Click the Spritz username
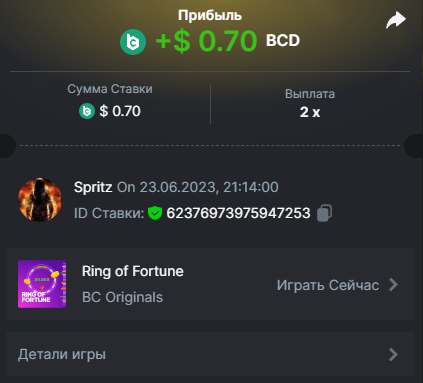The height and width of the screenshot is (383, 423). click(93, 187)
